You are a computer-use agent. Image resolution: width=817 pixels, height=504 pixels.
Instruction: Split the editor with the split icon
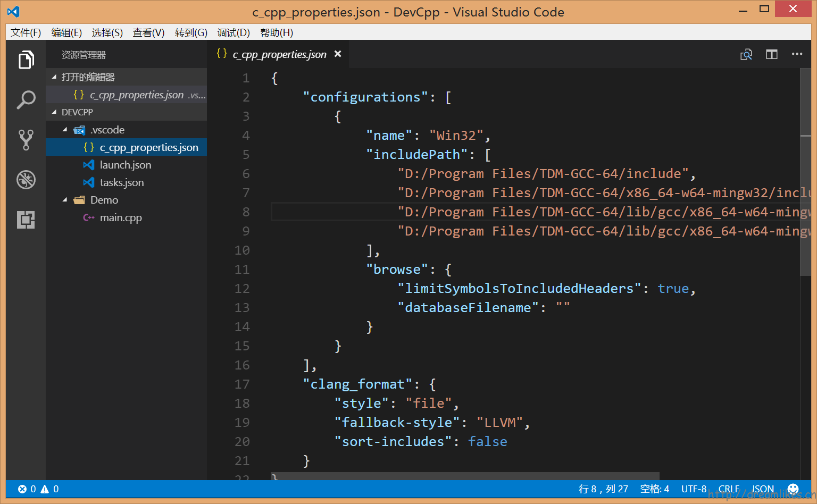(x=772, y=54)
